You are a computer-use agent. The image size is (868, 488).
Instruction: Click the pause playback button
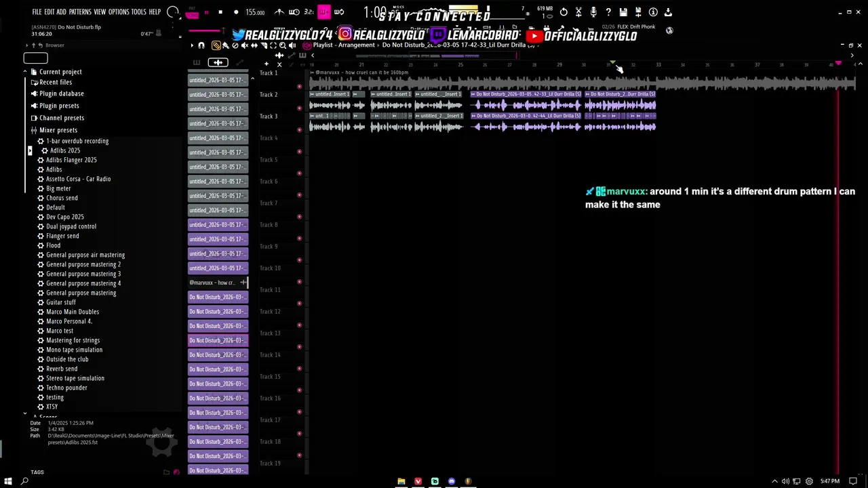point(207,12)
